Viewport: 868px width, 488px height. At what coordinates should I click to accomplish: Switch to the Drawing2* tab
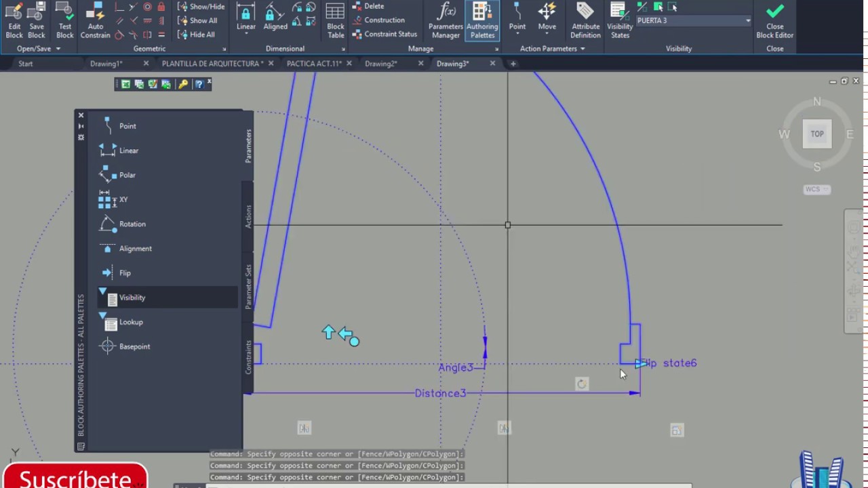tap(380, 64)
